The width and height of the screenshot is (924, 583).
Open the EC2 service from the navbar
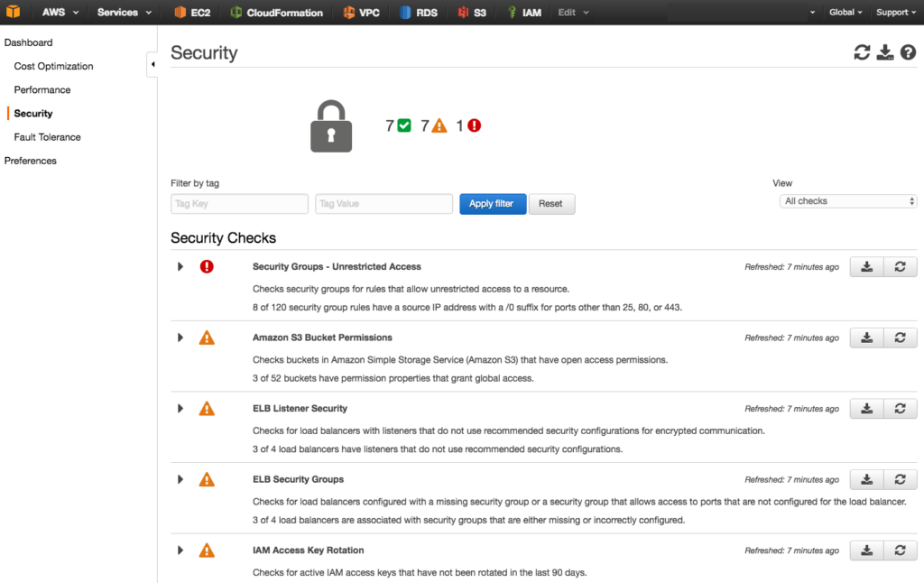pos(190,13)
